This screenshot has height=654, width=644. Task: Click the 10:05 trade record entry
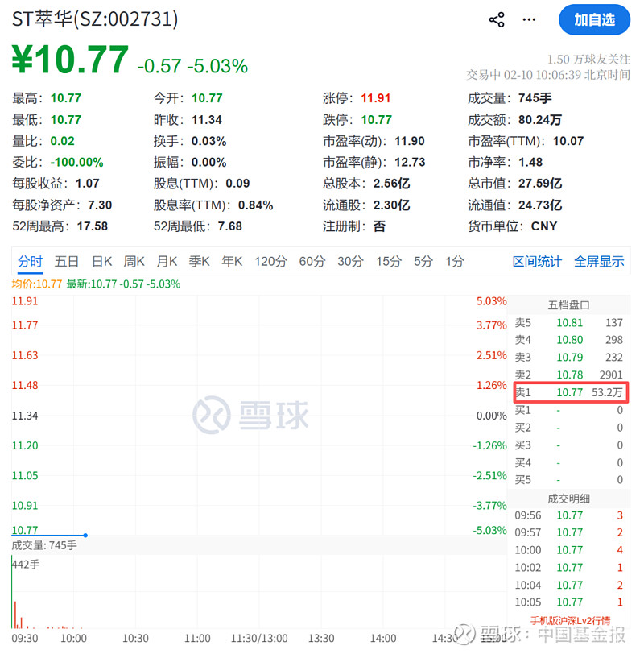click(x=570, y=602)
